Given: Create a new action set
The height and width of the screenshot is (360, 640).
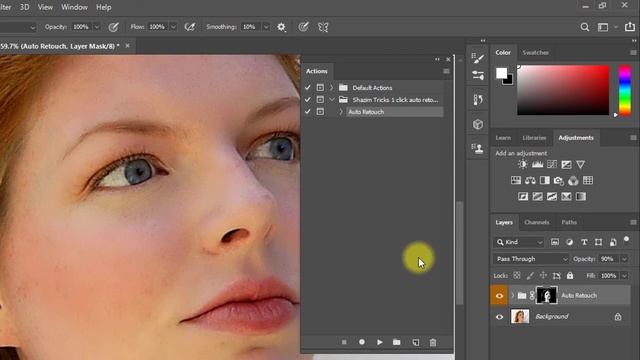Looking at the screenshot, I should tap(396, 342).
